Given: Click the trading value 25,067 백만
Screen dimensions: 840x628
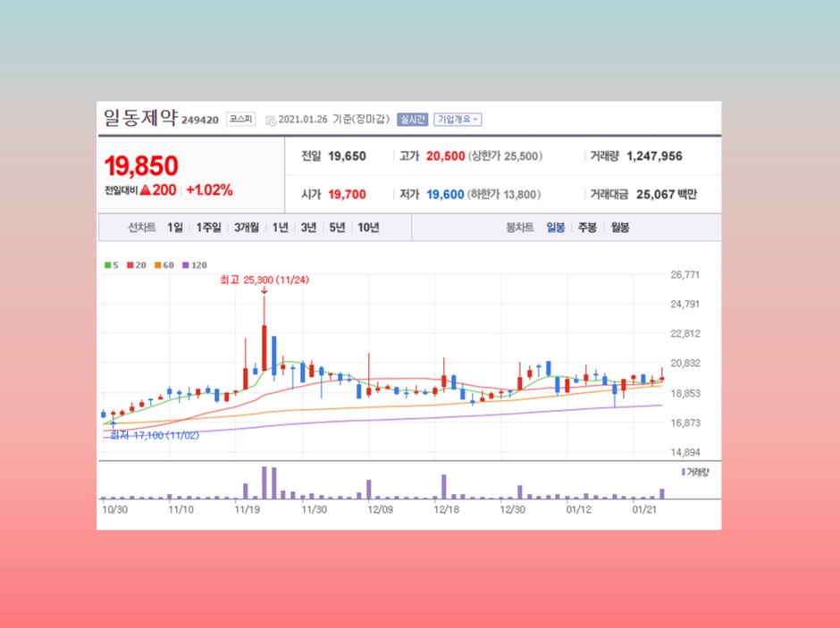Looking at the screenshot, I should pyautogui.click(x=667, y=195).
